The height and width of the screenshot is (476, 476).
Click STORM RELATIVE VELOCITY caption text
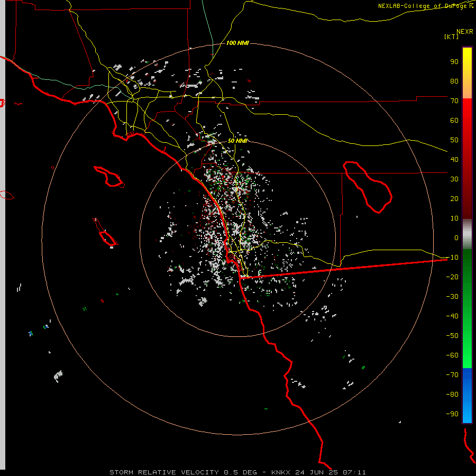click(164, 472)
